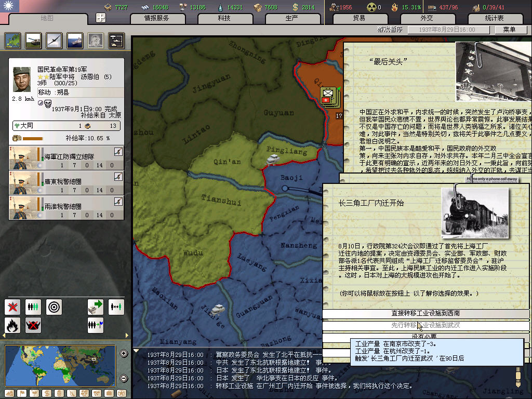This screenshot has width=532, height=399.
Task: Click the world minimap
Action: [60, 366]
